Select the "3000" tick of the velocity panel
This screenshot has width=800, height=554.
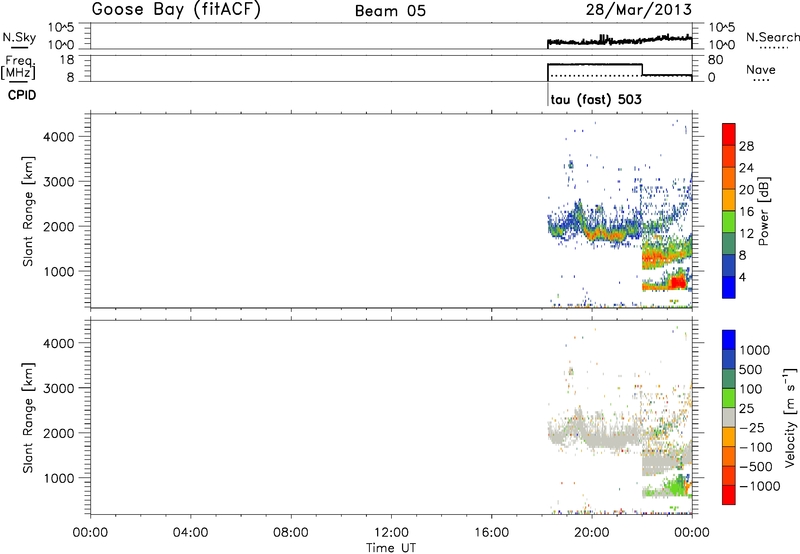pos(59,388)
